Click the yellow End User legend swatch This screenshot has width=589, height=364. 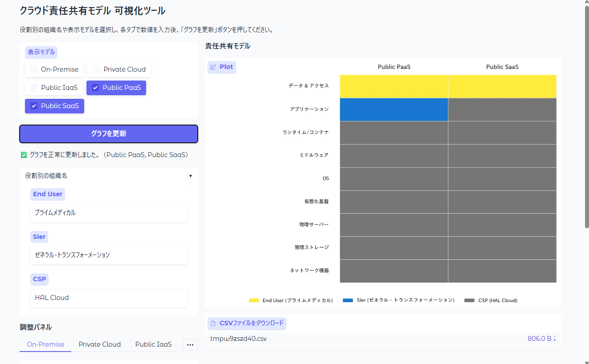pos(254,301)
